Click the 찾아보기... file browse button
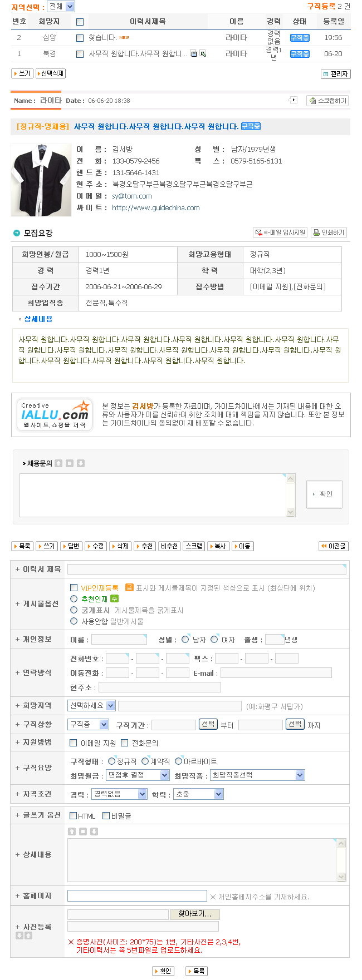 click(x=195, y=914)
